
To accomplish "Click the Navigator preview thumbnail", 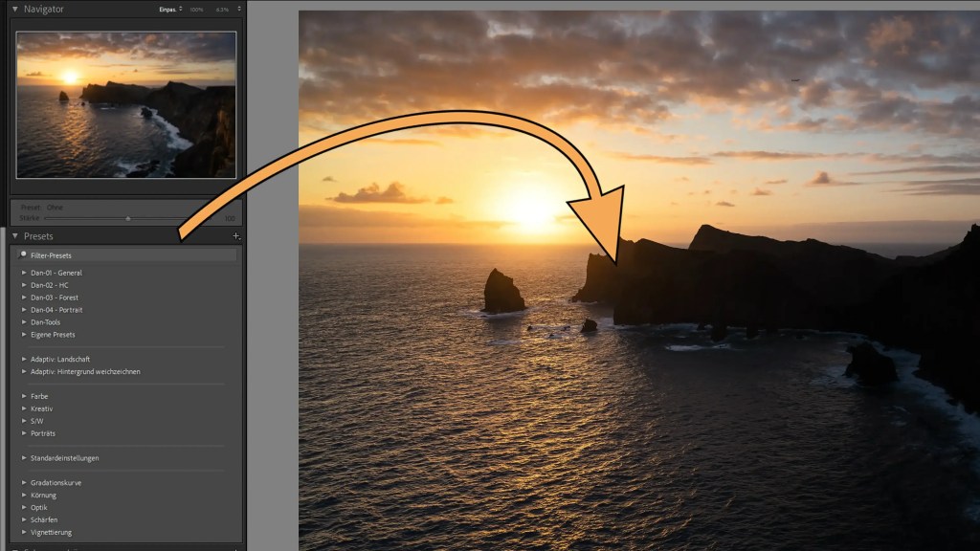I will (x=124, y=103).
